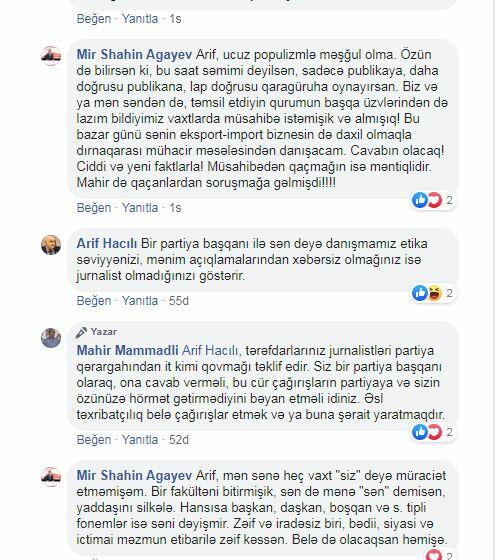Click like reaction icon on Mir Shahin's first comment
495x560 pixels.
[x=420, y=200]
